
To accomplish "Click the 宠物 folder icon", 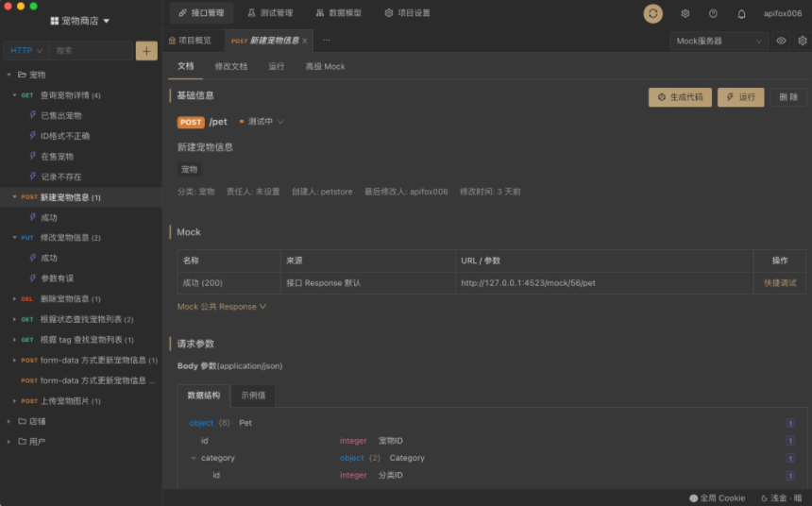I will pos(23,75).
